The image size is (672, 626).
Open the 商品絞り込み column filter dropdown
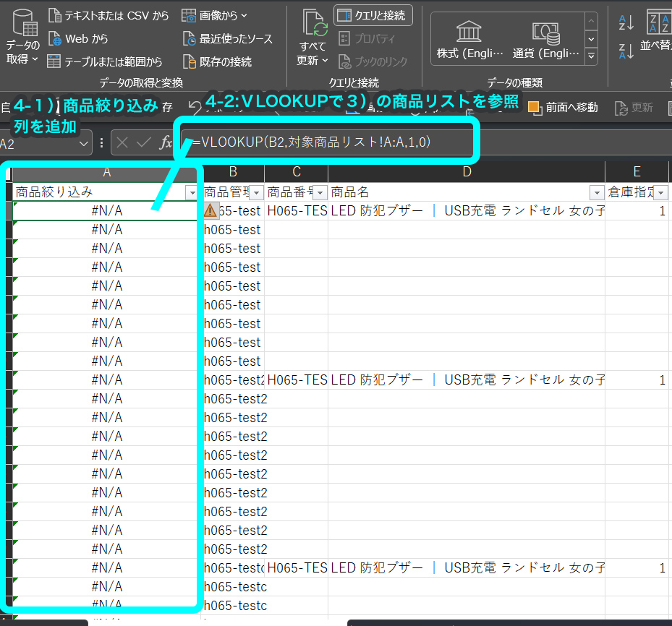pyautogui.click(x=192, y=193)
